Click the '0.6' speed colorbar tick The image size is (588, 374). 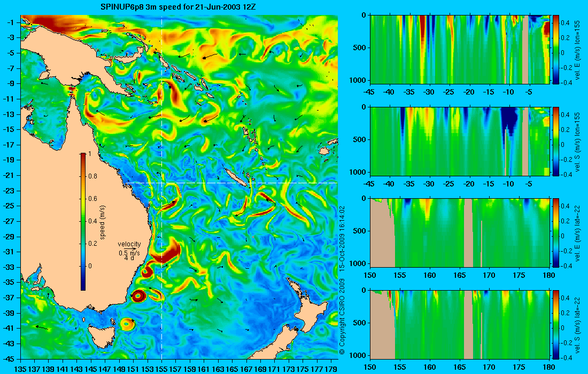[x=92, y=199]
